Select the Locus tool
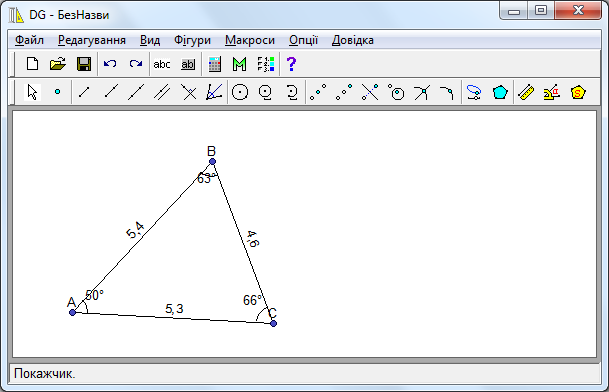 coord(474,92)
